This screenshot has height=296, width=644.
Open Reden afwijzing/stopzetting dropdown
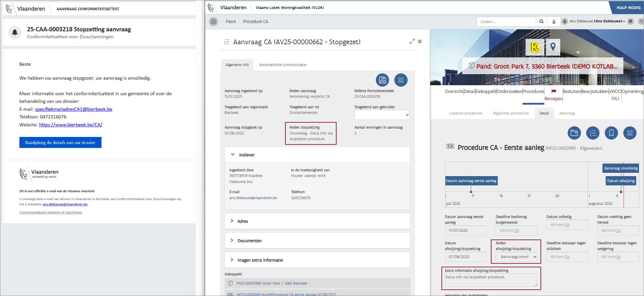click(516, 257)
